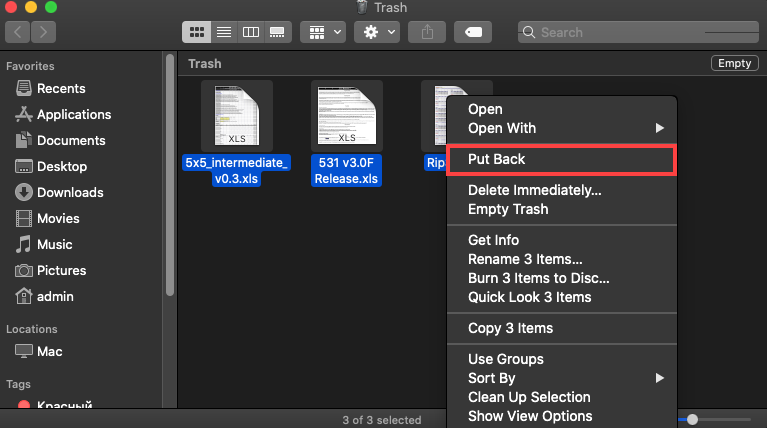767x428 pixels.
Task: Click the icon size slider handle
Action: 692,419
